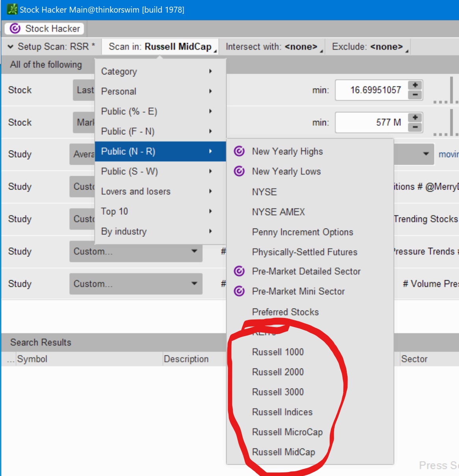The image size is (459, 476).
Task: Click the ellipsis button left of Symbol header
Action: pyautogui.click(x=10, y=359)
